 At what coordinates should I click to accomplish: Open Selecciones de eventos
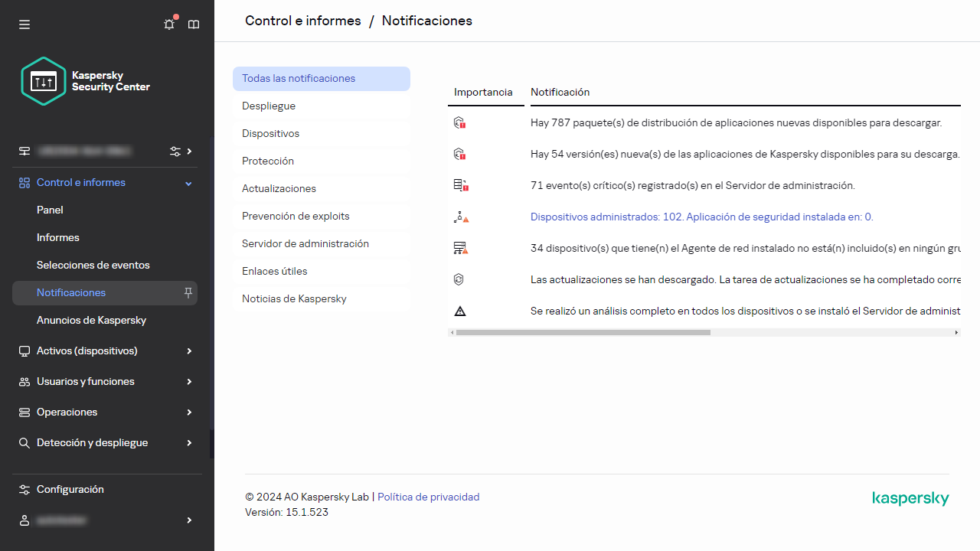(93, 265)
